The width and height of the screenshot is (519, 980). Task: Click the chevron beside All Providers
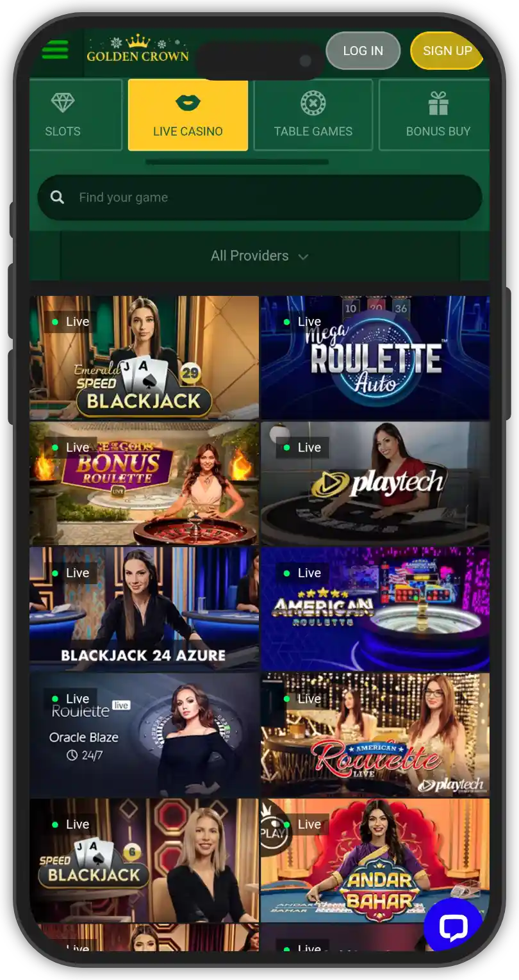[303, 257]
